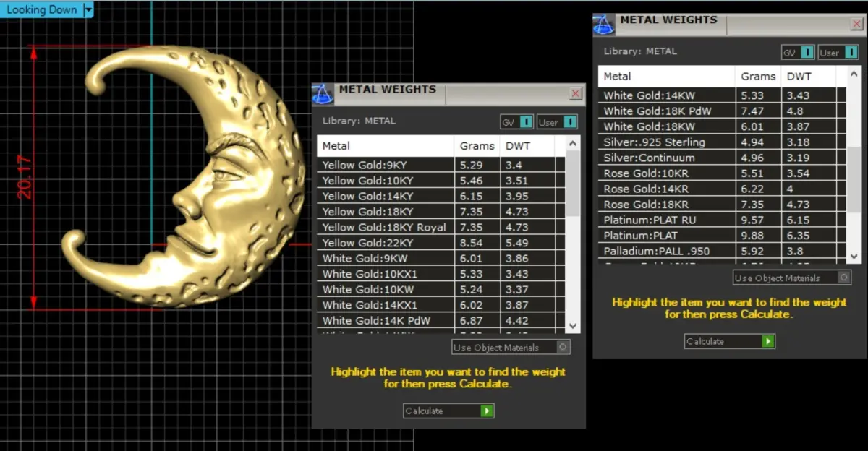Click the Grams column header in left window
Image resolution: width=868 pixels, height=451 pixels.
coord(477,146)
